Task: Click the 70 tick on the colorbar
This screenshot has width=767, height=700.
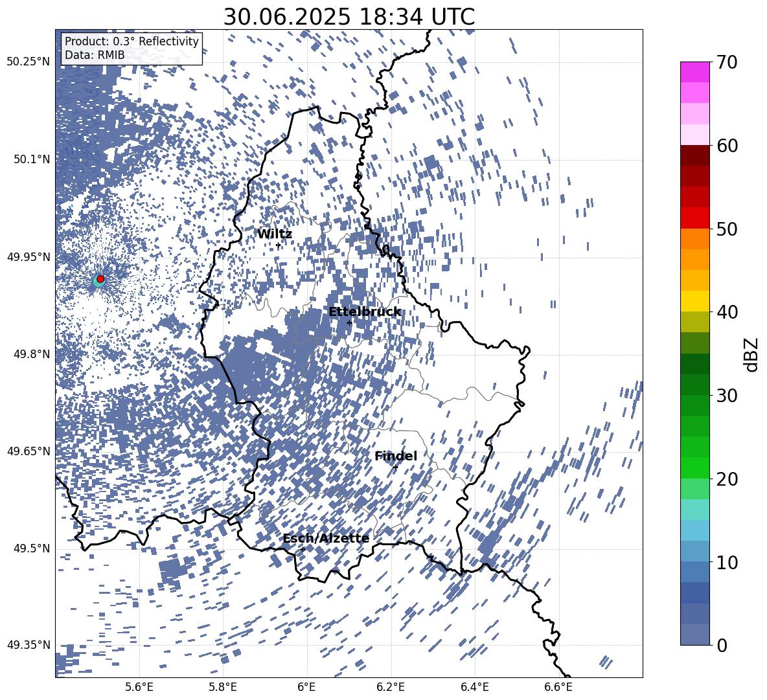Action: (x=727, y=63)
